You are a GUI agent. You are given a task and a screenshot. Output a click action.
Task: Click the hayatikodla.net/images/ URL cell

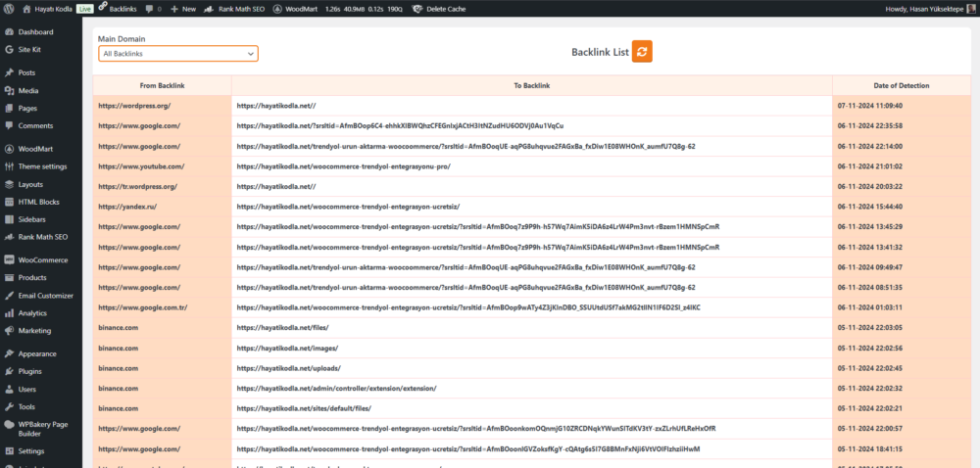click(x=532, y=349)
